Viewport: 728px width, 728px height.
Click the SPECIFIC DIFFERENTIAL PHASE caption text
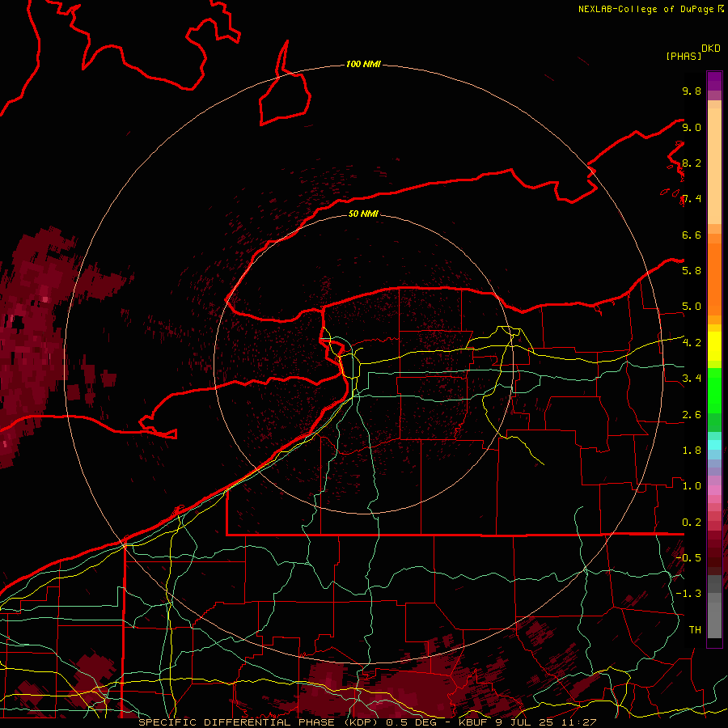pyautogui.click(x=236, y=722)
